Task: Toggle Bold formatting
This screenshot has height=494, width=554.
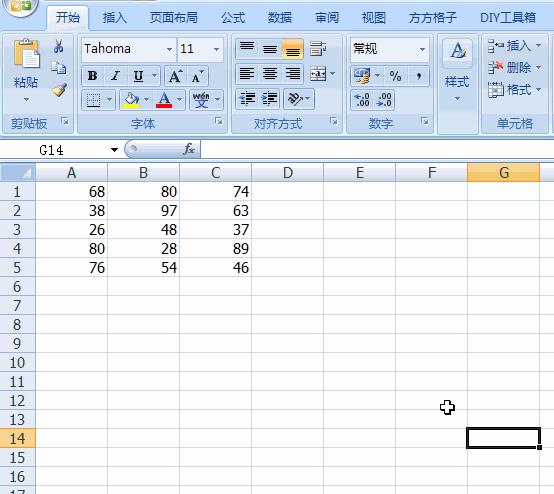Action: point(93,76)
